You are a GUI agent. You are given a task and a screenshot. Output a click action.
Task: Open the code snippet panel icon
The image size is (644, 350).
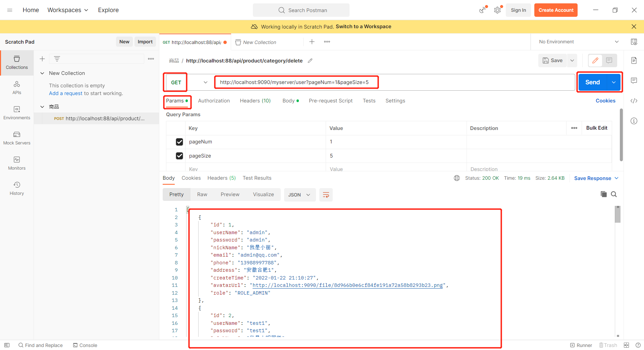point(634,101)
